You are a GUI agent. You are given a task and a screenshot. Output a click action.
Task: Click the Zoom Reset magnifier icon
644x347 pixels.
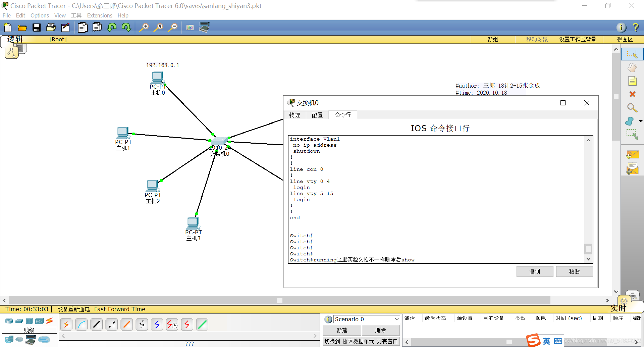click(158, 27)
